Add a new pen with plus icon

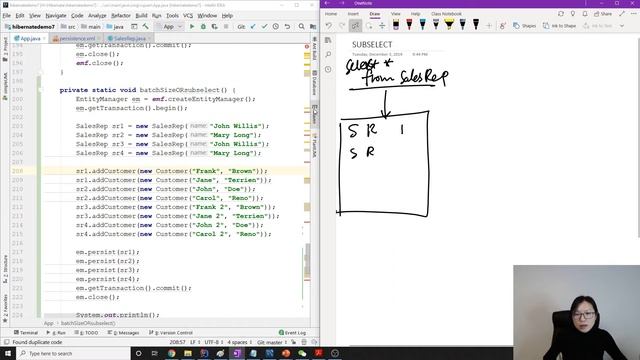(489, 26)
